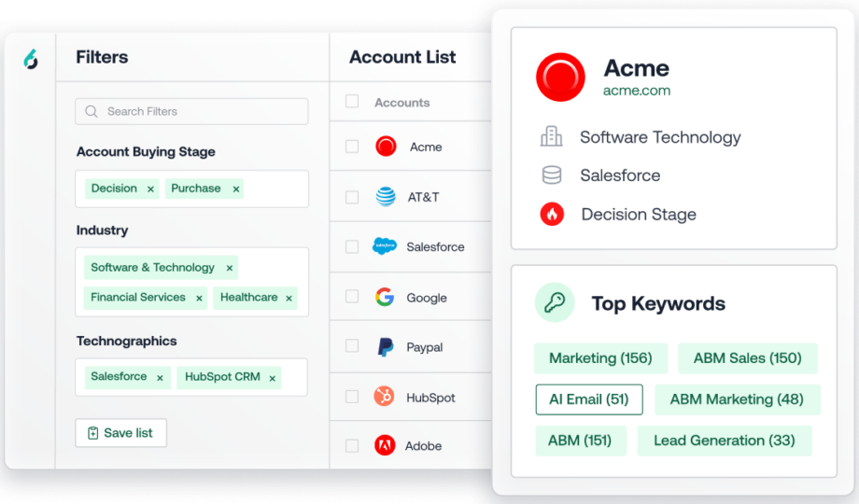The image size is (859, 504).
Task: Select the ABM Sales (150) keyword
Action: 748,358
